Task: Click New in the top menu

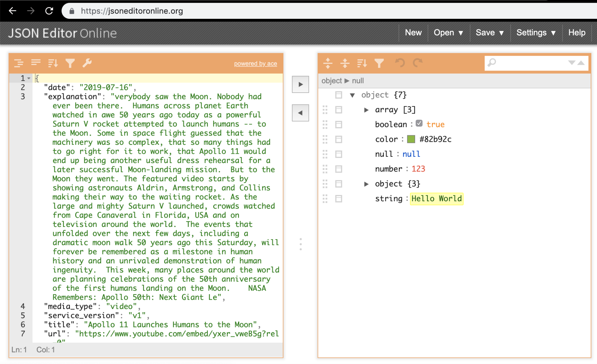Action: coord(413,33)
